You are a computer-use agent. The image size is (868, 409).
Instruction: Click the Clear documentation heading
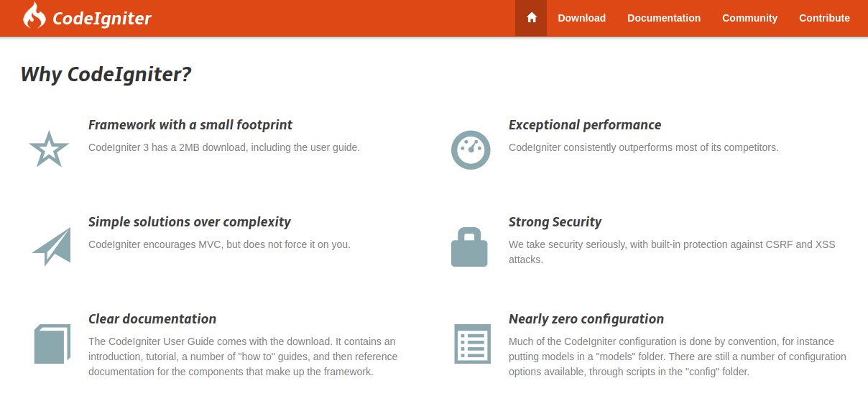[152, 319]
